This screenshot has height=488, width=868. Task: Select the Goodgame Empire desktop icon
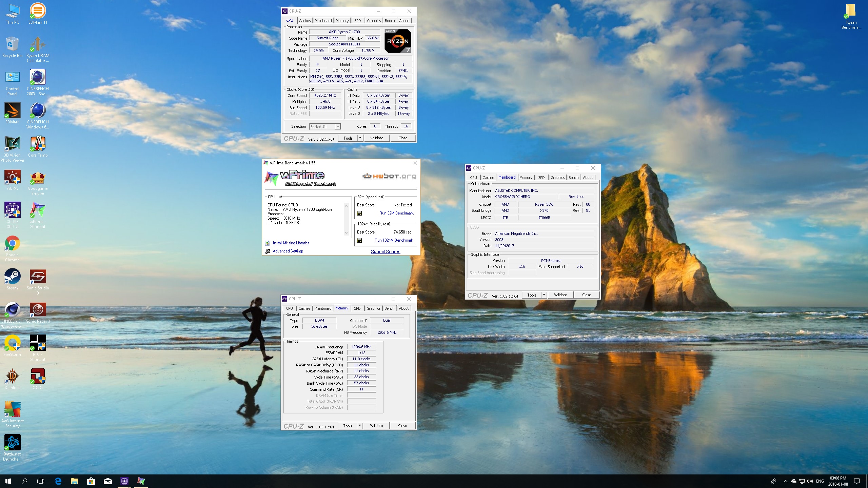tap(38, 183)
